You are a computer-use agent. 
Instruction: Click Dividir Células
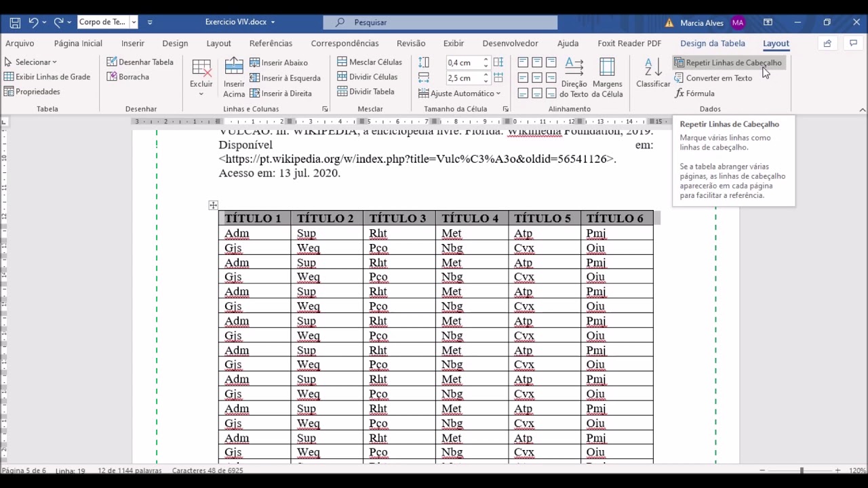pos(368,77)
